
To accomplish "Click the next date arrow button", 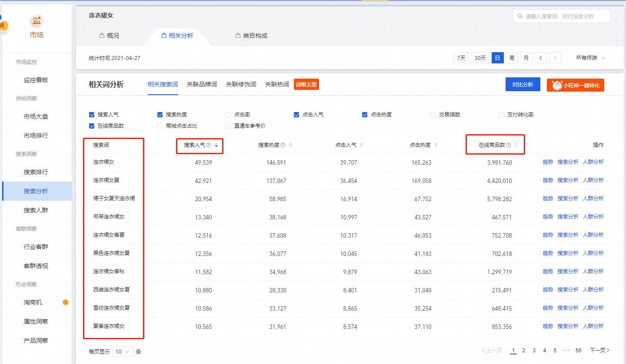I will coord(555,58).
